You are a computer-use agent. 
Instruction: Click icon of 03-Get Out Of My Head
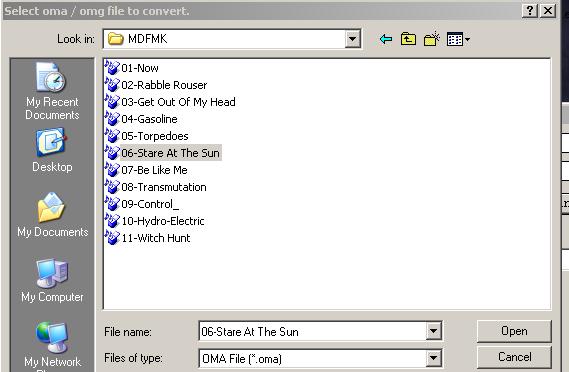coord(112,102)
